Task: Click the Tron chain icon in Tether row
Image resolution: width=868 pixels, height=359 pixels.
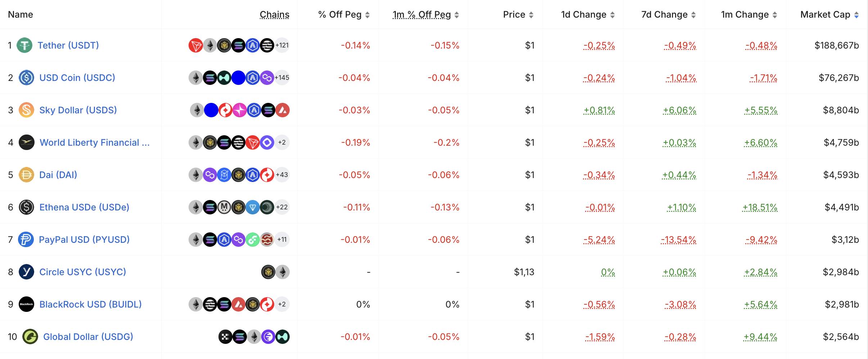Action: pyautogui.click(x=196, y=45)
